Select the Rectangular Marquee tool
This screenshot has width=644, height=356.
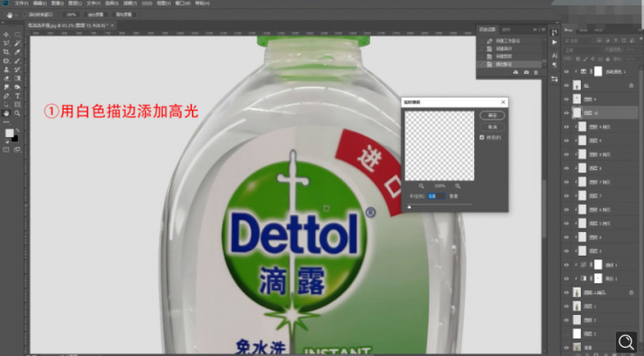17,35
